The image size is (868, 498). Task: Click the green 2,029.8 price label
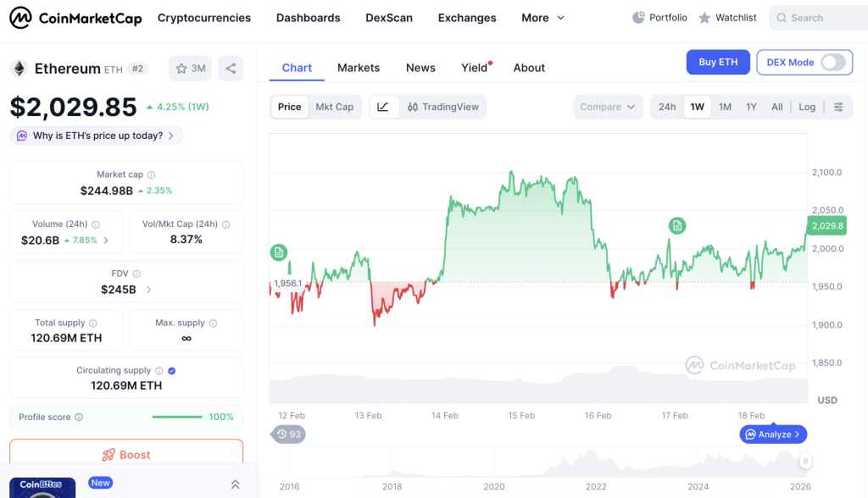827,226
